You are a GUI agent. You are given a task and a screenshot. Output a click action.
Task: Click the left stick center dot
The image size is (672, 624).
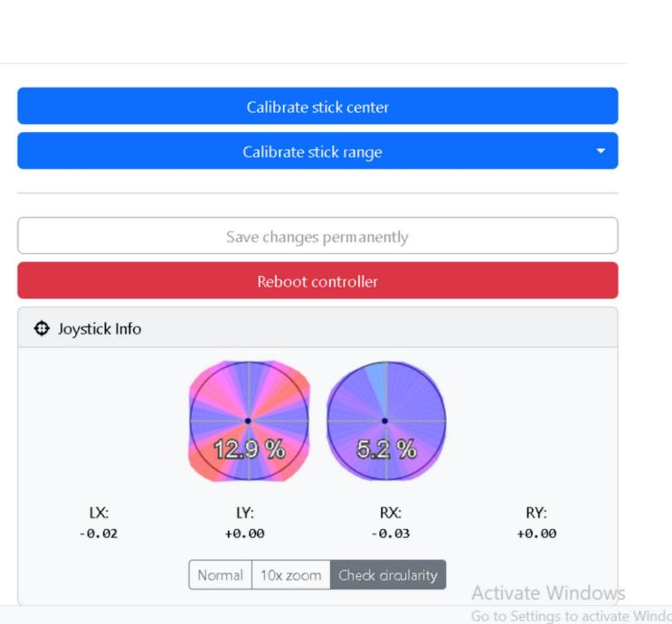click(x=249, y=421)
